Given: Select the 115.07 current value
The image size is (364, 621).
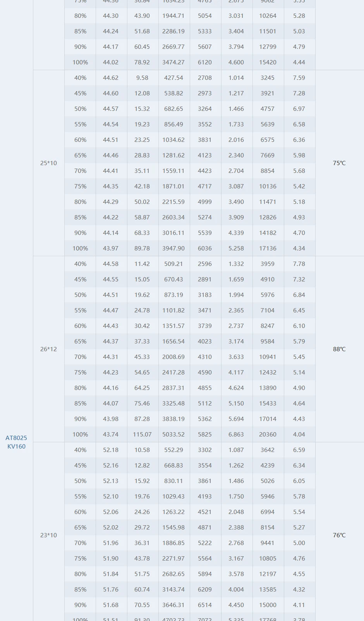Looking at the screenshot, I should click(142, 435).
